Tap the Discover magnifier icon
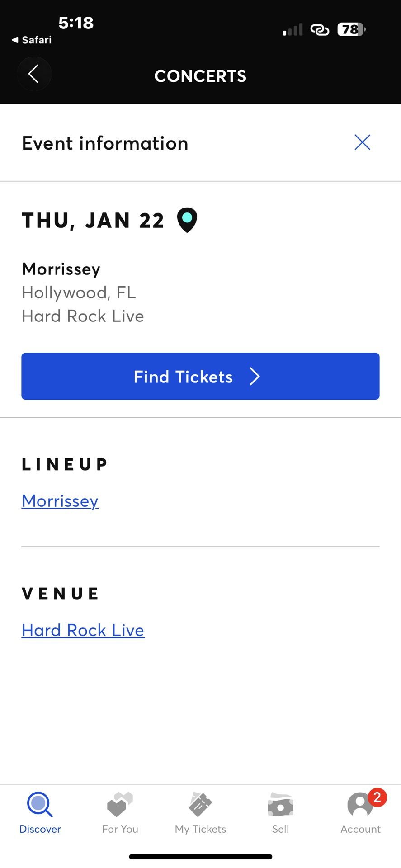 (40, 805)
